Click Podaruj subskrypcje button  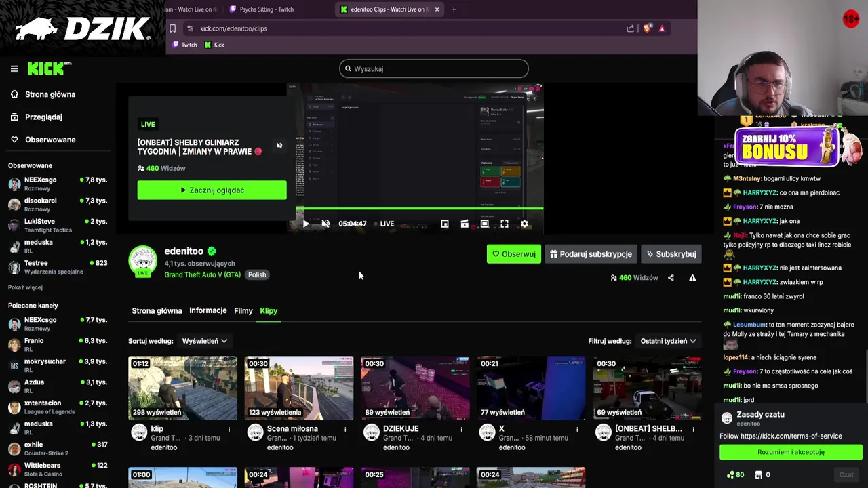click(x=591, y=254)
